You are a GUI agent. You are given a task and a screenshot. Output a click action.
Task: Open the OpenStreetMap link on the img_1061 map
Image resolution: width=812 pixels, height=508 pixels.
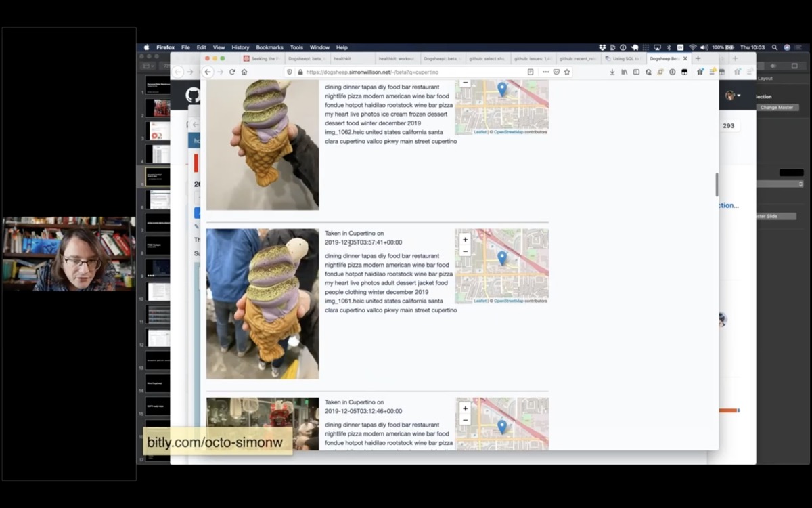coord(508,301)
